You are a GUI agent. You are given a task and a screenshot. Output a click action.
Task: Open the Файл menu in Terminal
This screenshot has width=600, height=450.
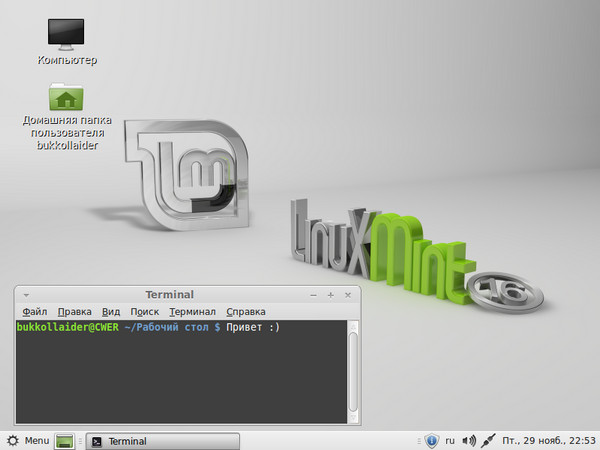pyautogui.click(x=34, y=312)
